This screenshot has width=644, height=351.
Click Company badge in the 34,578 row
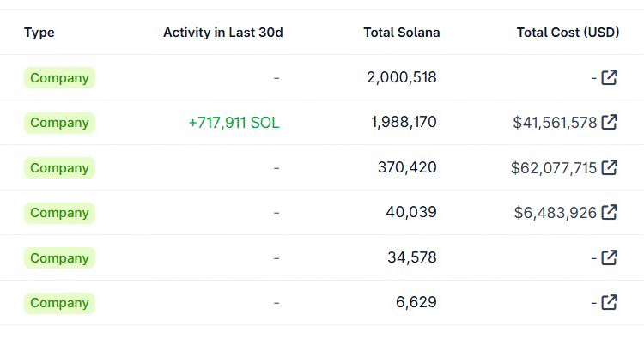pos(59,258)
